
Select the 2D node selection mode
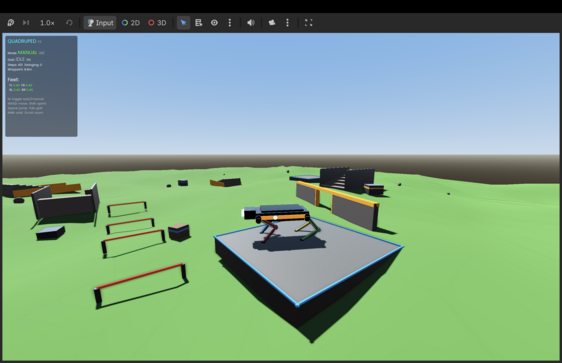coord(131,23)
